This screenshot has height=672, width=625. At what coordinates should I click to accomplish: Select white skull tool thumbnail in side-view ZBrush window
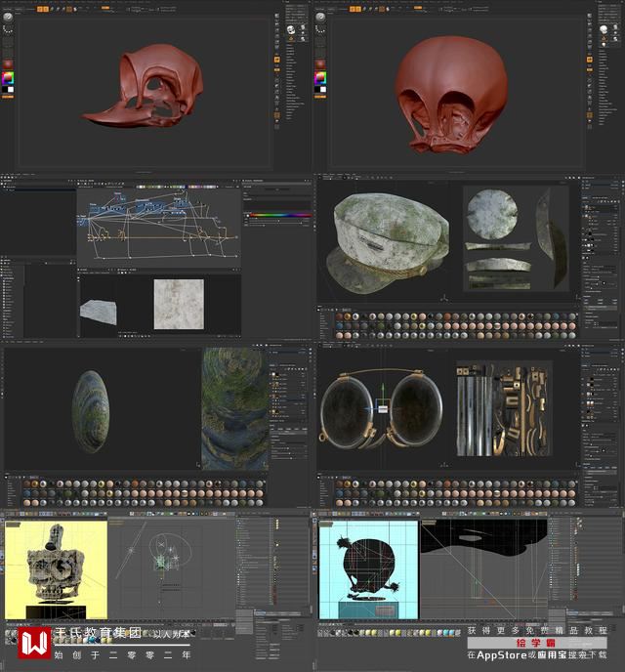[x=291, y=29]
